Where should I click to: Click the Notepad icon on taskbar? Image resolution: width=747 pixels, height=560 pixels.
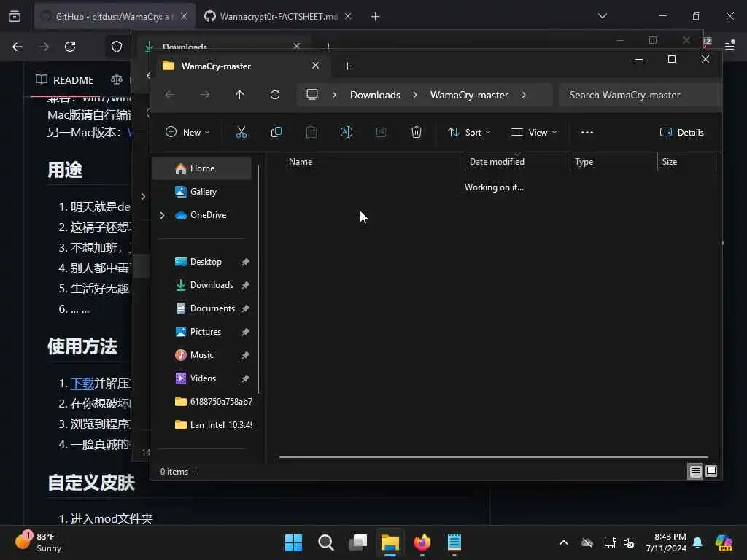(x=454, y=542)
